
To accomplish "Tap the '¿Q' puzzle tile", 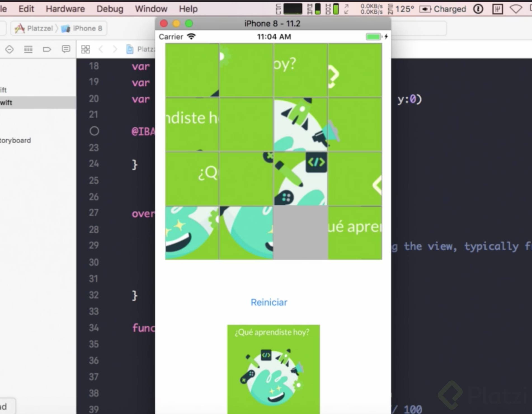I will 192,179.
